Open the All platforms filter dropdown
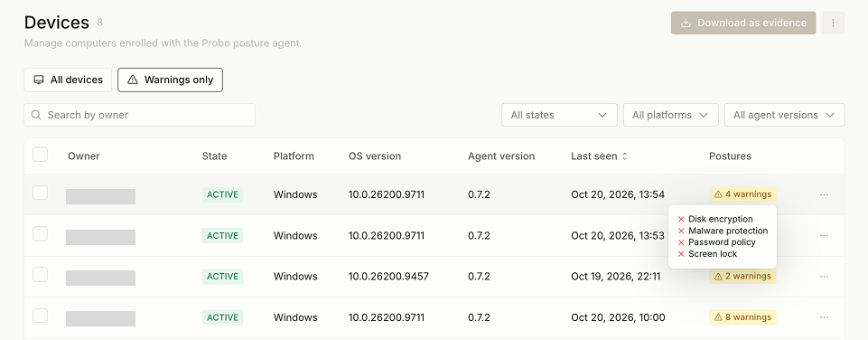 (671, 115)
